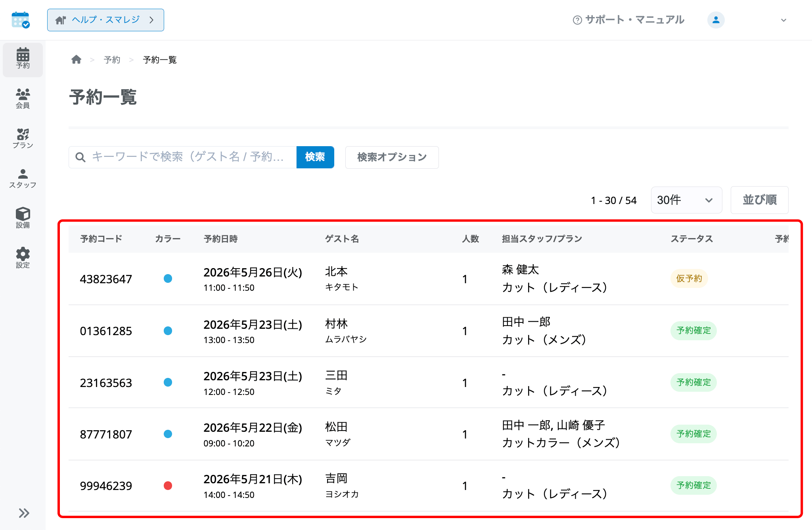
Task: Click the keyword search input field
Action: click(x=183, y=157)
